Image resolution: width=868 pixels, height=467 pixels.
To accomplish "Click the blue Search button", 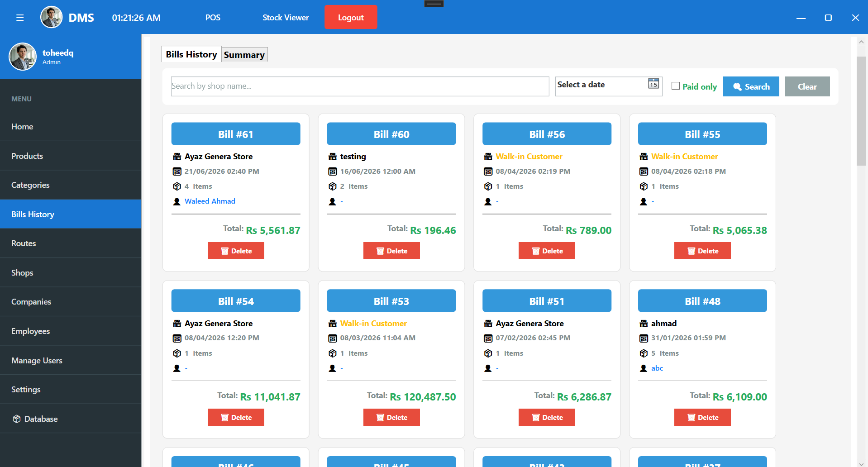I will coord(751,86).
